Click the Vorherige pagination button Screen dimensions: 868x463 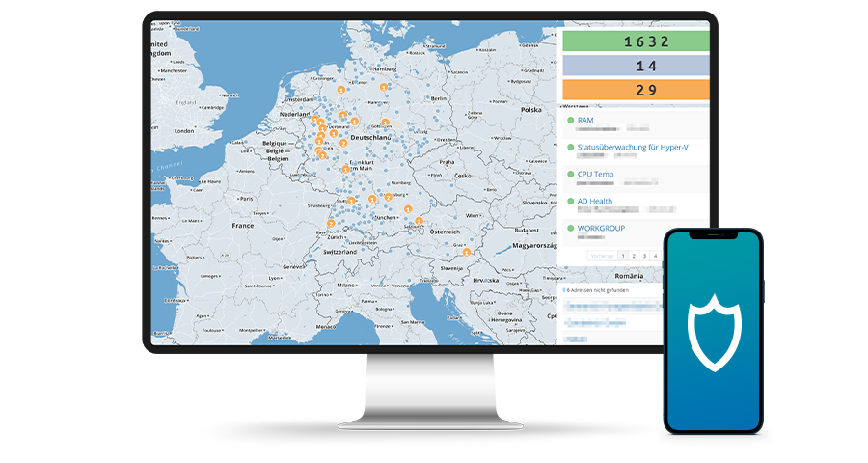click(x=602, y=256)
